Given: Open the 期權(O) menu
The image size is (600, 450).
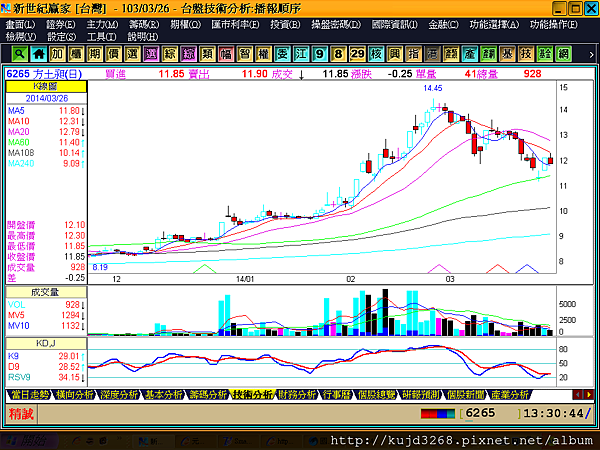Looking at the screenshot, I should point(185,24).
